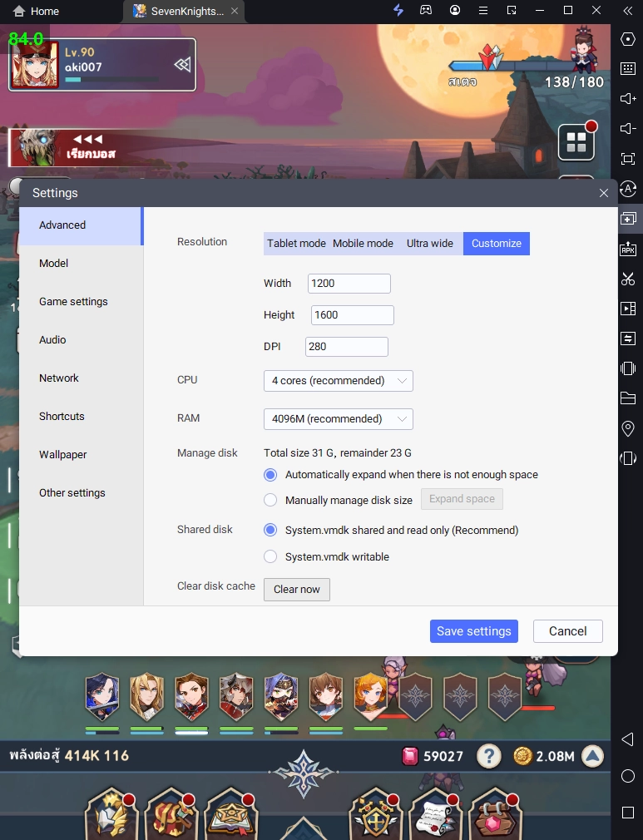This screenshot has height=840, width=643.
Task: Open the Audio settings section
Action: (81, 340)
